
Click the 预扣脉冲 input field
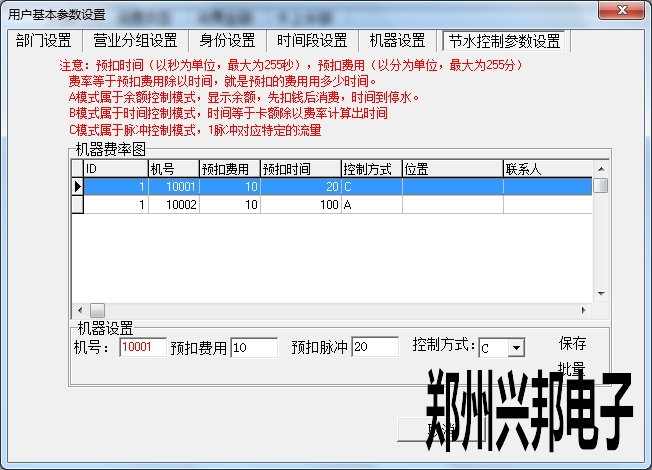[x=375, y=348]
